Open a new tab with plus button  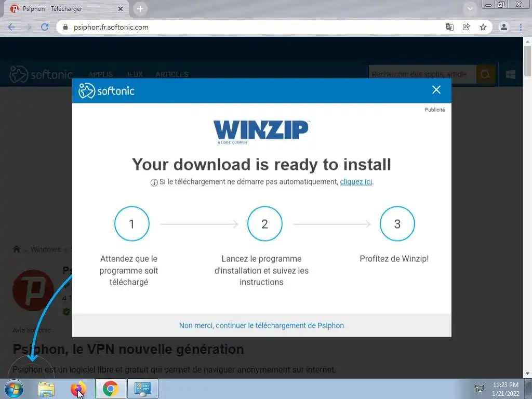tap(140, 9)
